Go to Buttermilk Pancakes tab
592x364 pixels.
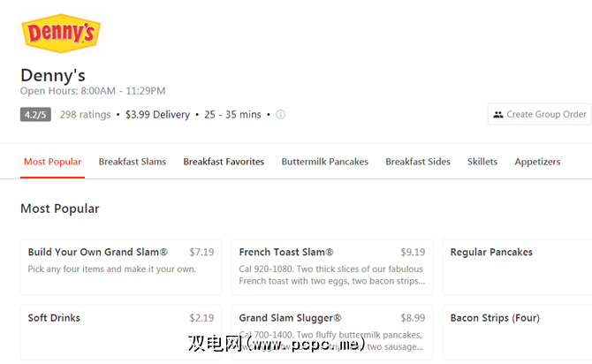[x=324, y=162]
